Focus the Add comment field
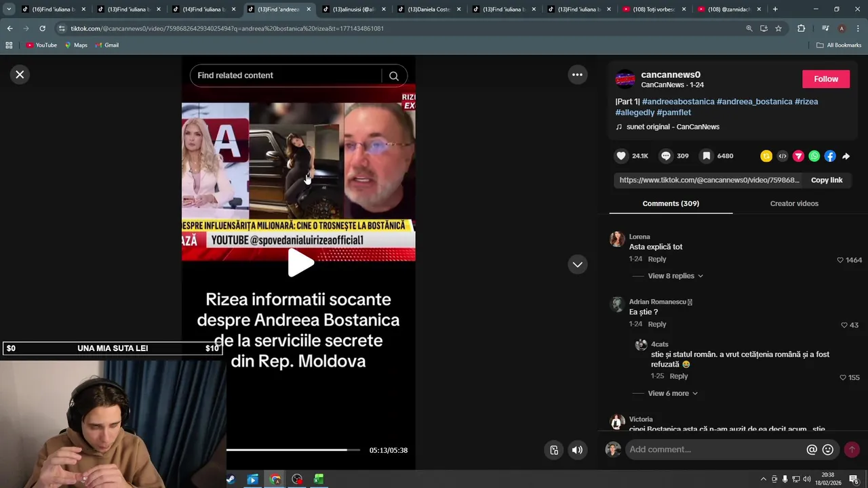 (715, 449)
